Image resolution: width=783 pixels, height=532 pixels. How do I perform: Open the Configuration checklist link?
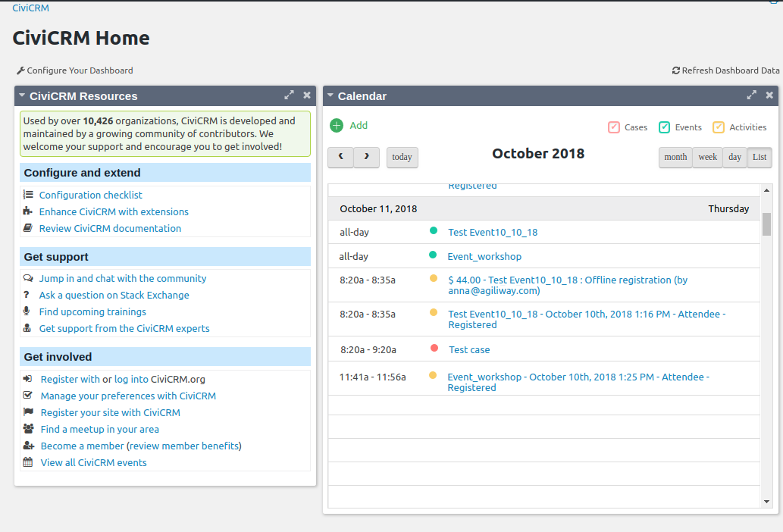90,195
